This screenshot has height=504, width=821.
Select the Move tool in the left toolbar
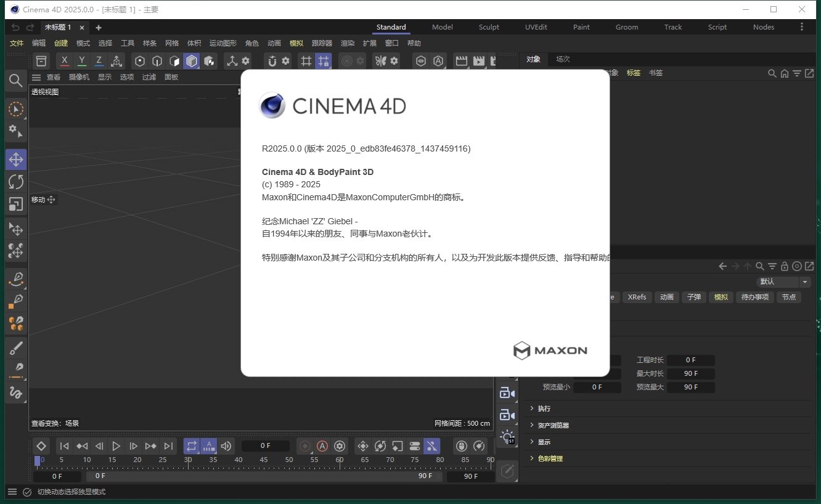[x=16, y=159]
